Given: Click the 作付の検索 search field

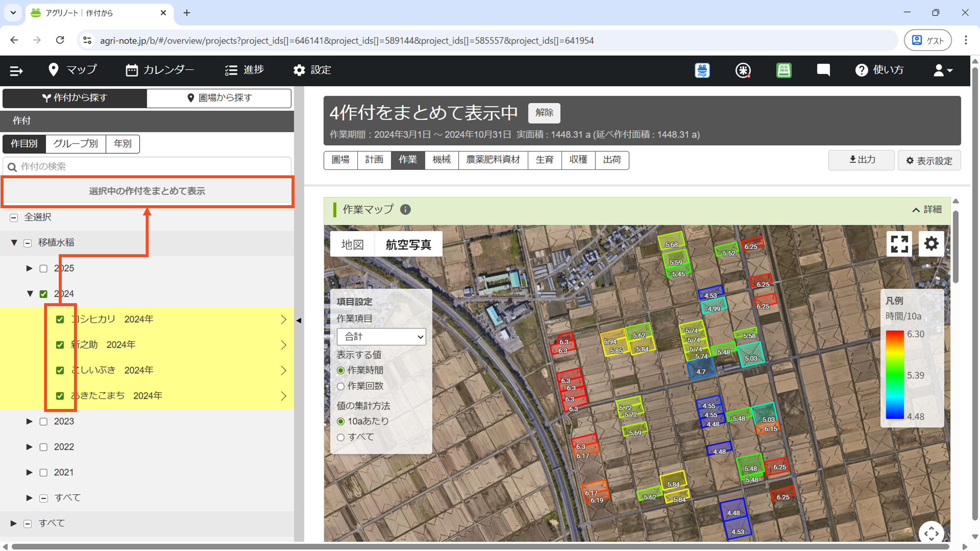Looking at the screenshot, I should [147, 167].
